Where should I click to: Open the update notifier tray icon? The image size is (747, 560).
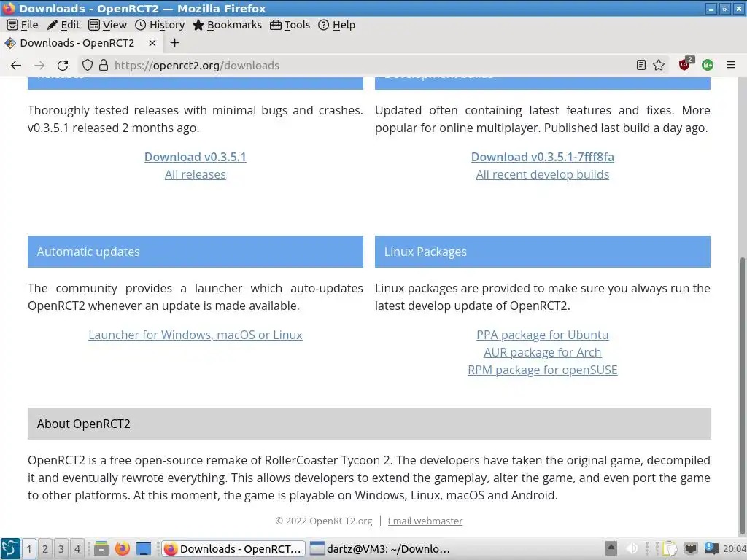pyautogui.click(x=711, y=548)
